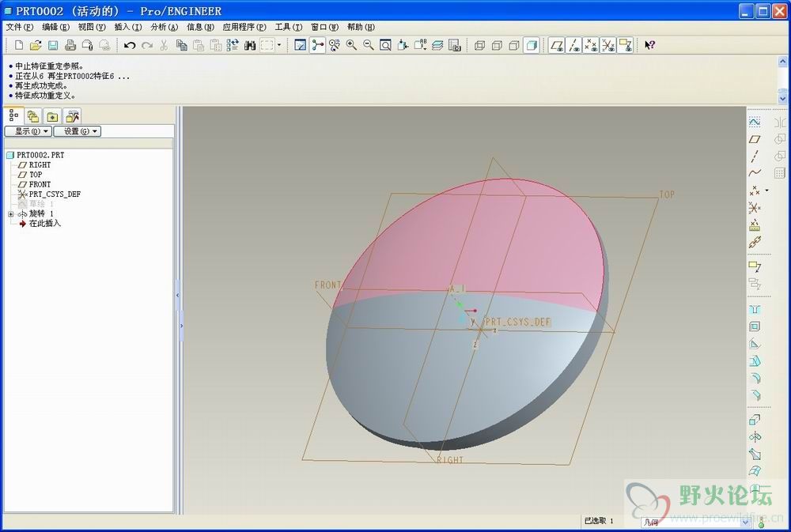Switch to the Folder Browser navigator tab
Screen dimensions: 791x532
click(x=32, y=116)
